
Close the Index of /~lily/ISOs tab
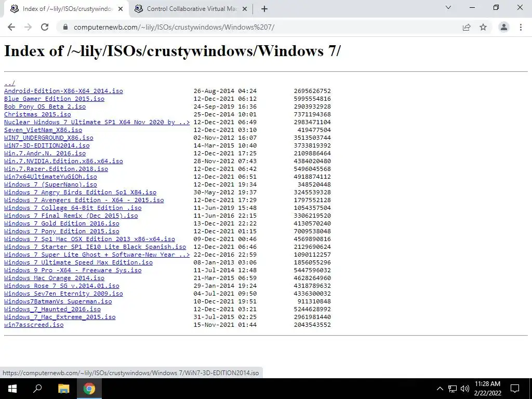point(121,9)
